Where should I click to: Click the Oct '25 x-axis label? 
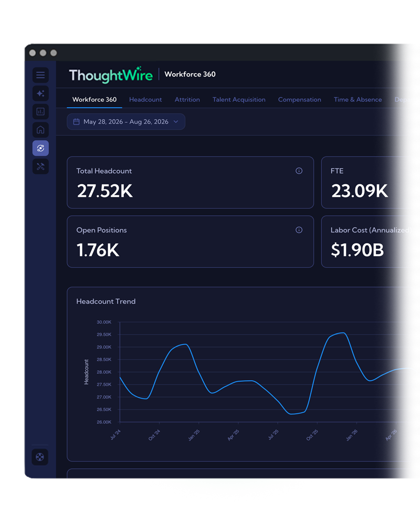[312, 435]
